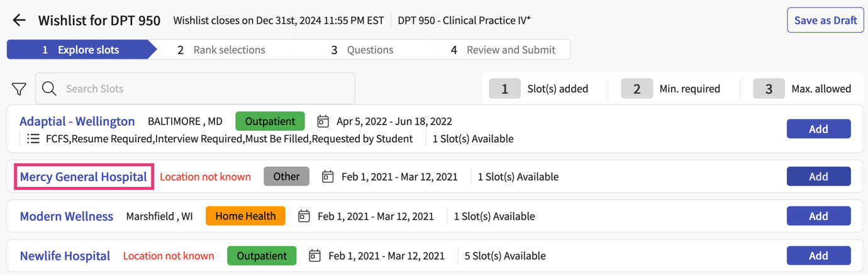Click the back arrow icon

pos(19,20)
